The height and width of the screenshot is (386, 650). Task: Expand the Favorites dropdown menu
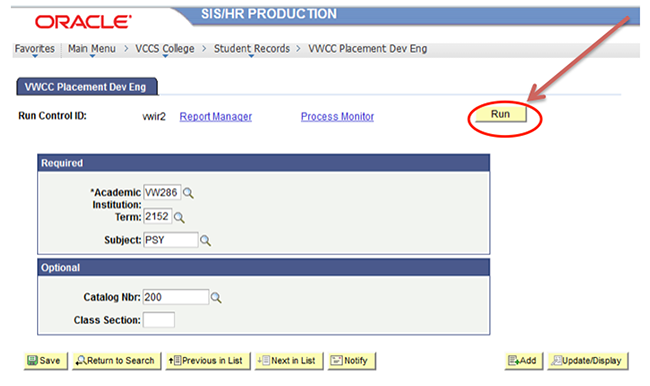(x=35, y=49)
